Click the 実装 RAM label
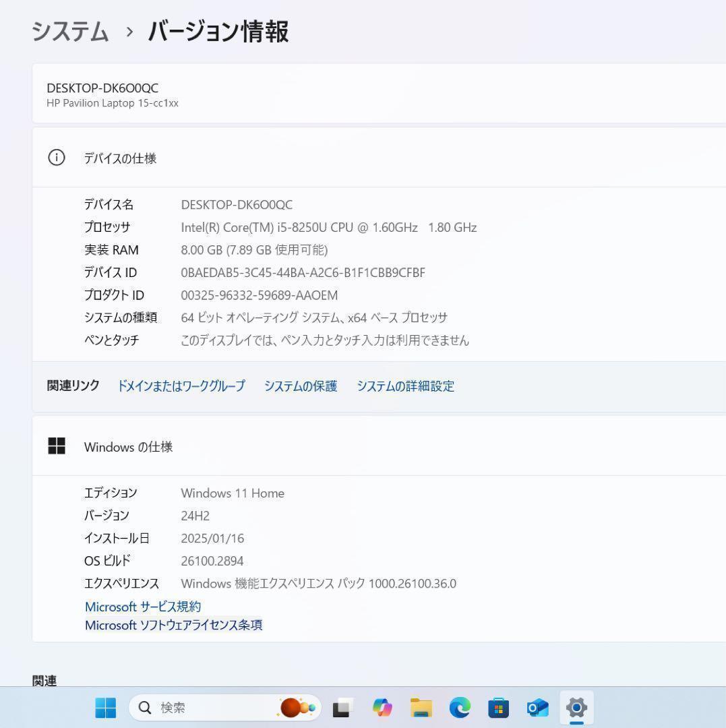 coord(111,250)
